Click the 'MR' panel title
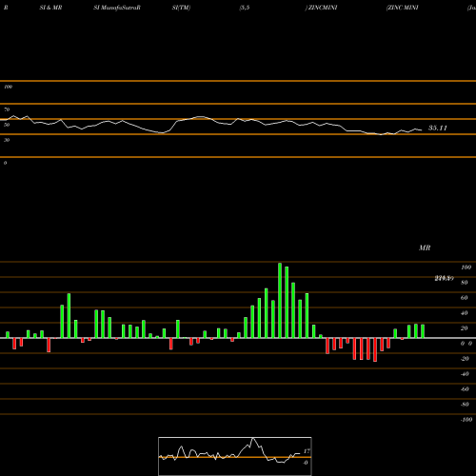Viewport: 476px width, 476px height. coord(425,248)
